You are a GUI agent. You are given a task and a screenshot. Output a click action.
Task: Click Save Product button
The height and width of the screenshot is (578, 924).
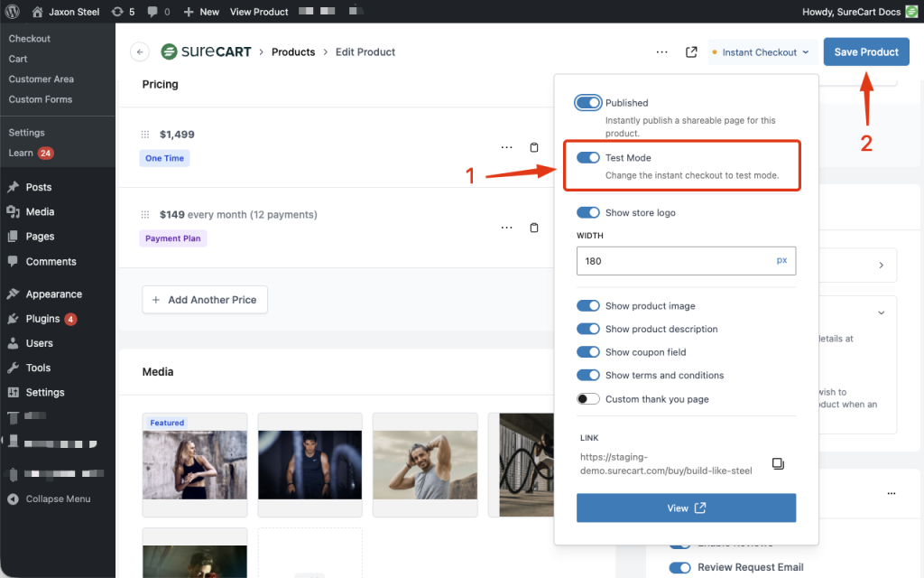tap(866, 51)
